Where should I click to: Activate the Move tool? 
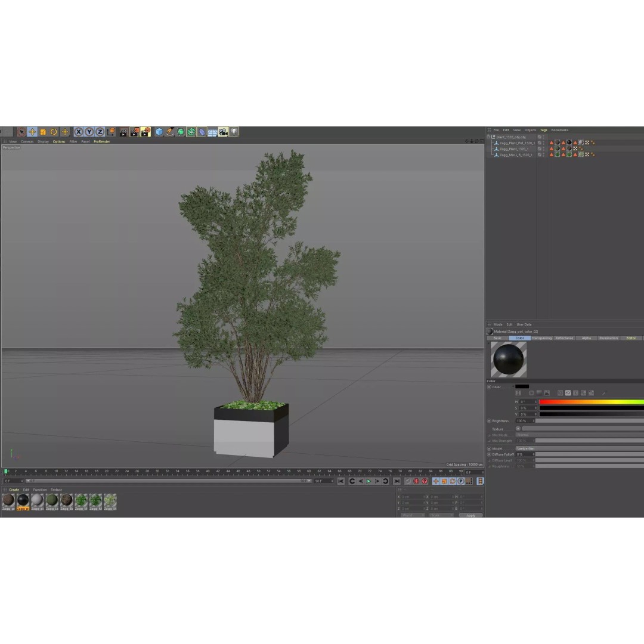pos(32,132)
